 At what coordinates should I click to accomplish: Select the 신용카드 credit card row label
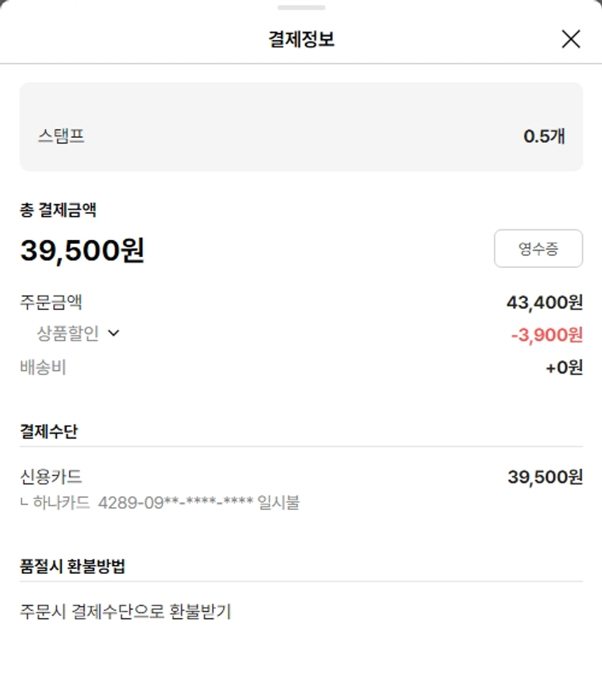tap(51, 477)
